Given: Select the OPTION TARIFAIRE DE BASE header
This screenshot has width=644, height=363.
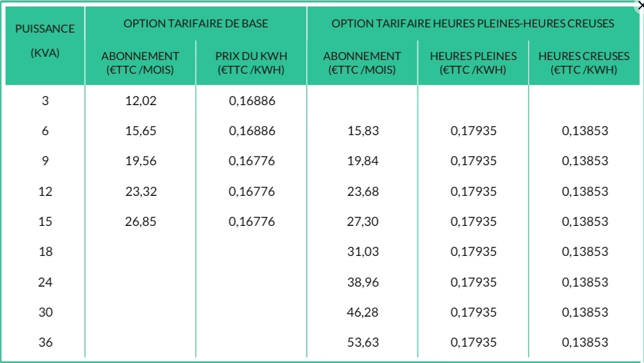Looking at the screenshot, I should pyautogui.click(x=196, y=24).
